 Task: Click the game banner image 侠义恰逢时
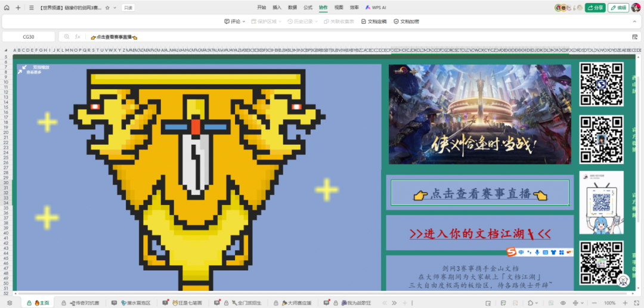pos(479,114)
